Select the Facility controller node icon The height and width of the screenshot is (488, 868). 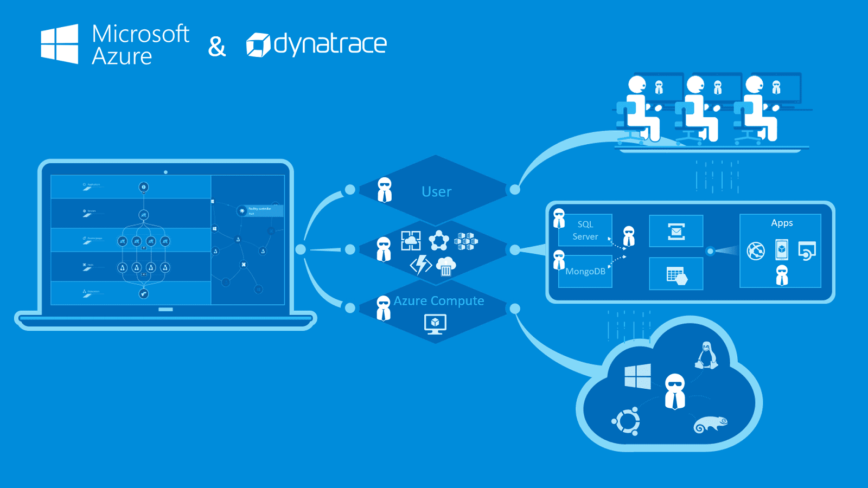point(242,211)
